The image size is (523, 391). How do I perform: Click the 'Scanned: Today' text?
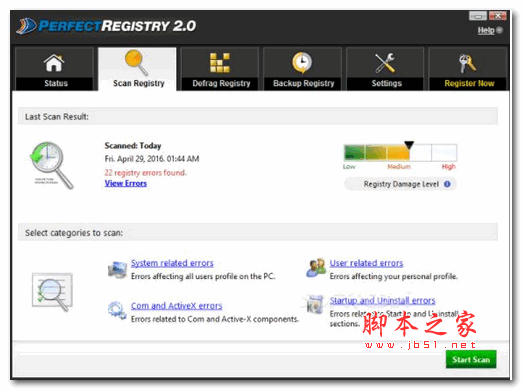coord(133,145)
